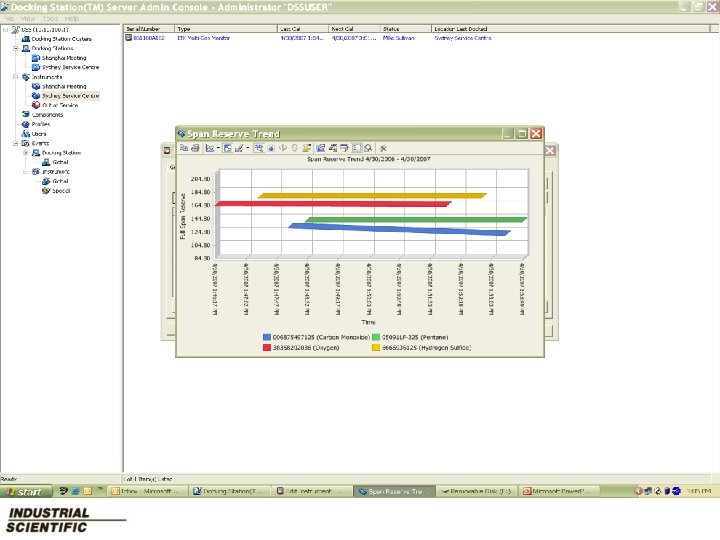Image resolution: width=720 pixels, height=540 pixels.
Task: Select the red-icon item below Sydney Service Centre
Action: point(60,105)
